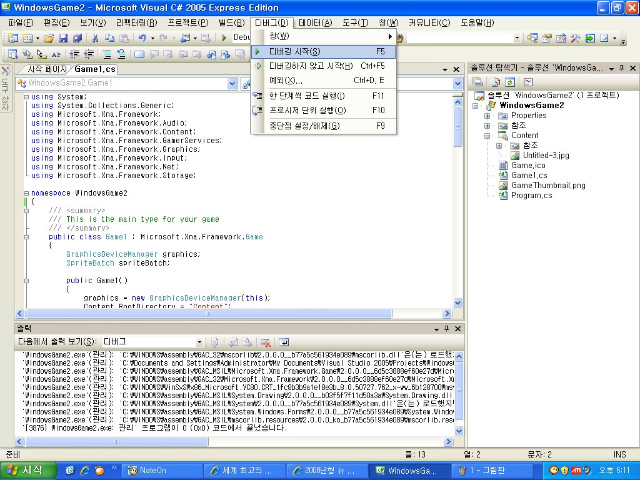Toggle Word Wrap in the Output panel
This screenshot has height=480, width=640.
(283, 342)
